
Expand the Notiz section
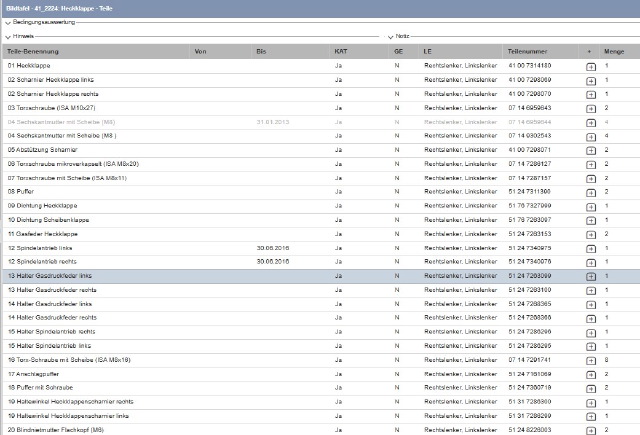point(390,37)
